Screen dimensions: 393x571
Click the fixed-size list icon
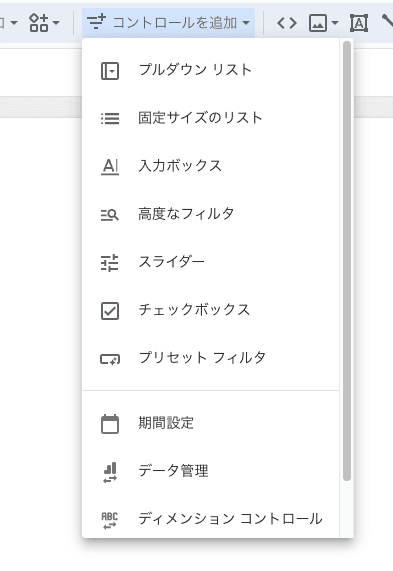pos(110,118)
